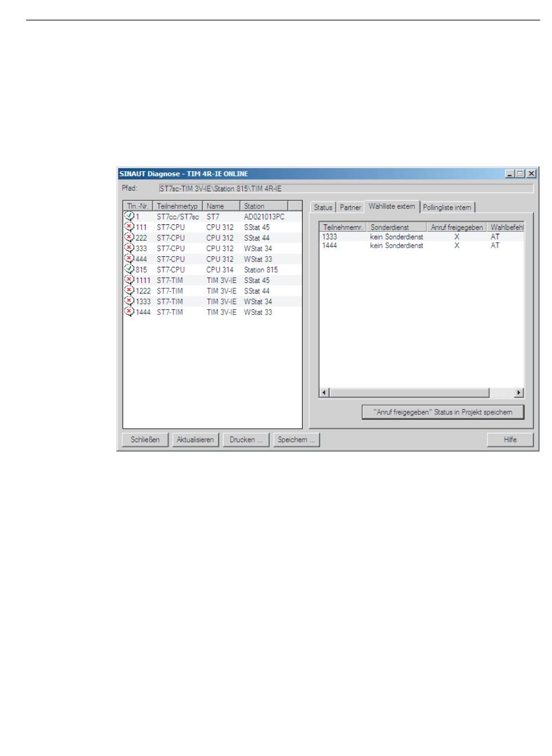The width and height of the screenshot is (552, 756).
Task: Select the Wählliste extern tab
Action: pyautogui.click(x=392, y=206)
